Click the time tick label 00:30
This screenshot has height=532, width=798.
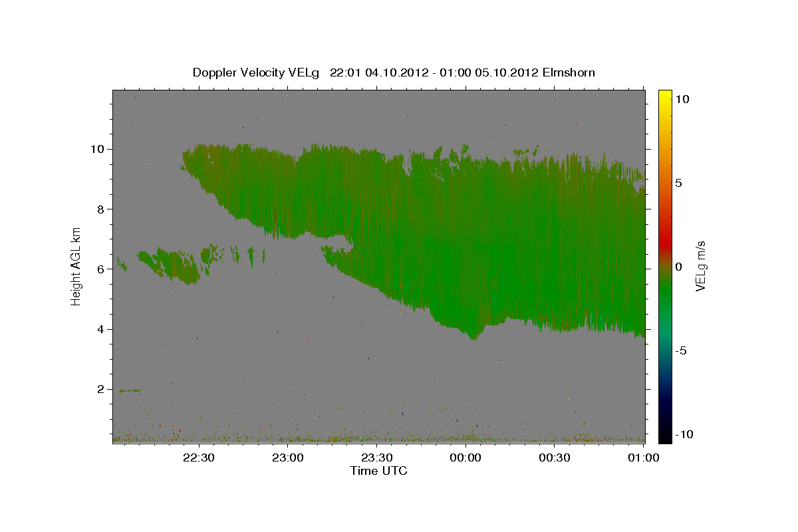click(555, 458)
